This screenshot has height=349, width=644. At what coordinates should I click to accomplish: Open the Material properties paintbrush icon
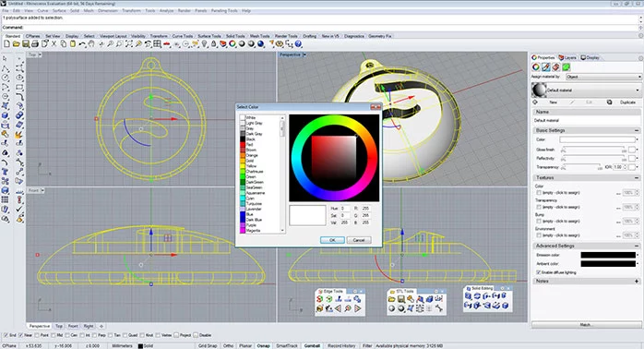[546, 67]
